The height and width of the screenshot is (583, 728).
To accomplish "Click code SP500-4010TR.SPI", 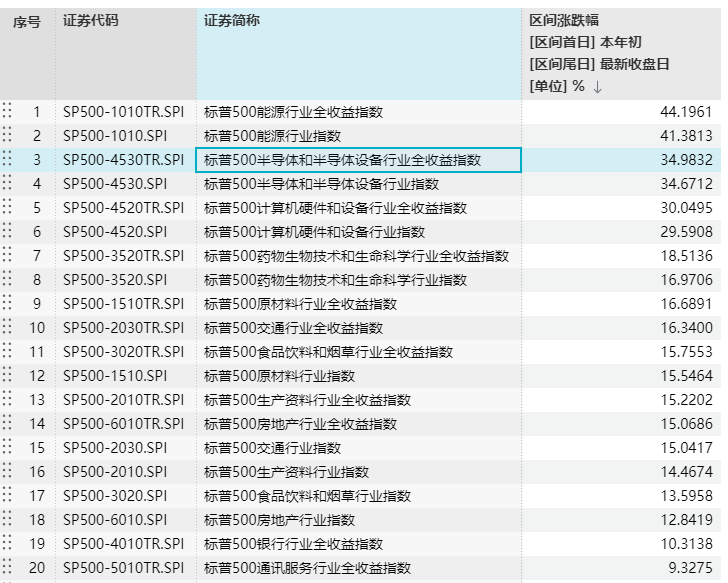I will pyautogui.click(x=124, y=544).
